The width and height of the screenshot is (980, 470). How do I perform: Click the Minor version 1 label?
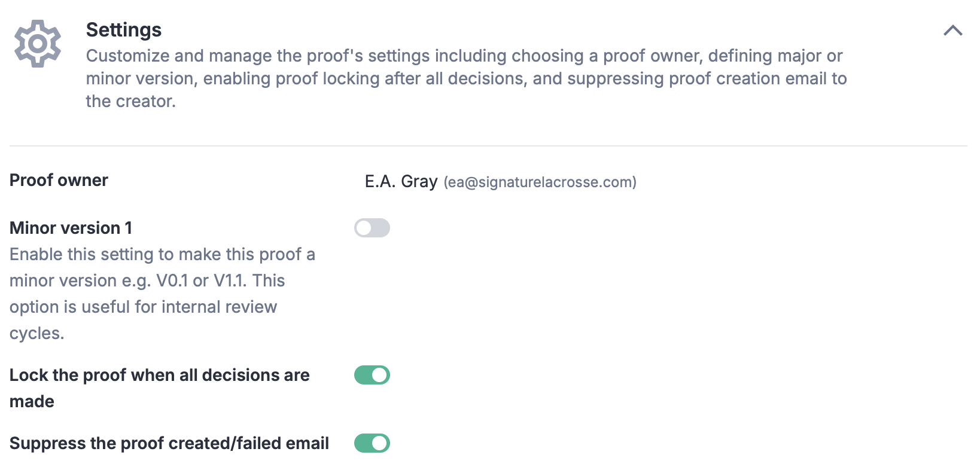coord(71,228)
